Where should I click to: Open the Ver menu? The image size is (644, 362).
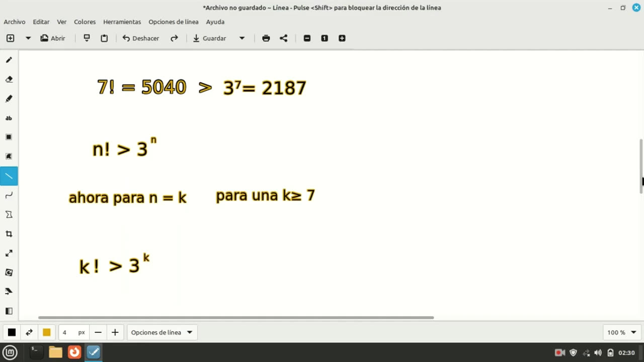62,22
